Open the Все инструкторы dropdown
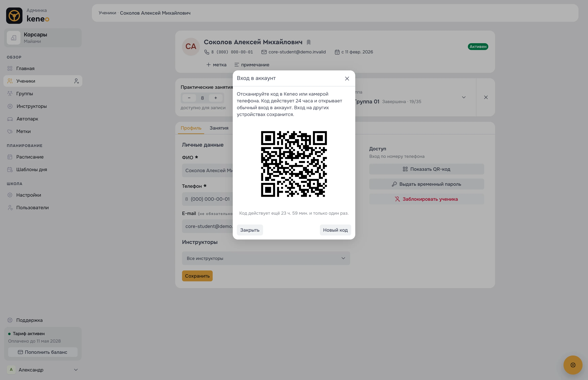The width and height of the screenshot is (588, 380). pyautogui.click(x=266, y=258)
